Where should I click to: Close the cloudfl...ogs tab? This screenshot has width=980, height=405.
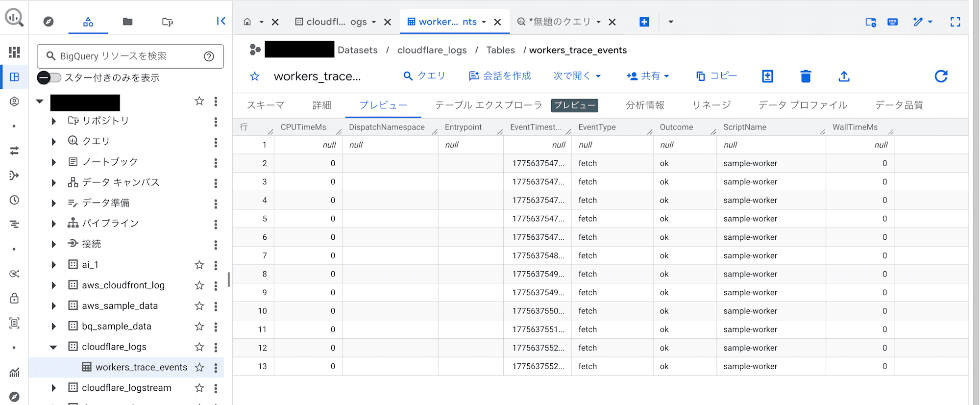point(388,22)
